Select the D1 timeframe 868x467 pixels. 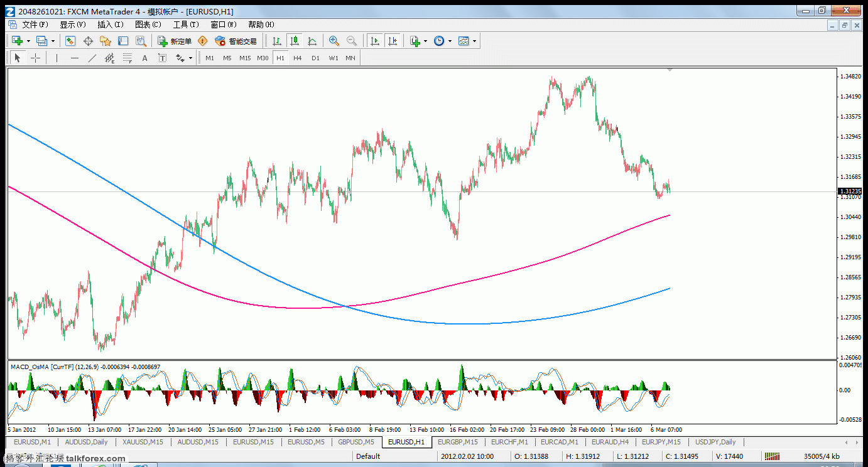pos(315,58)
